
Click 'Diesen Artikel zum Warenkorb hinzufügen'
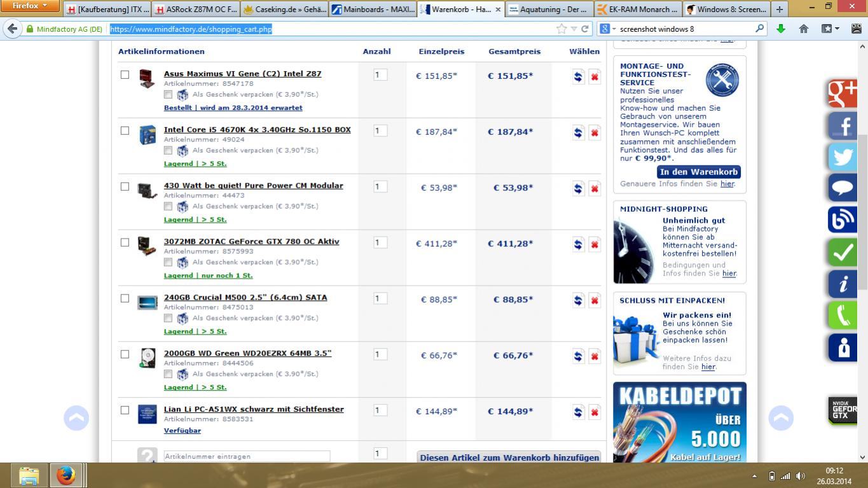pyautogui.click(x=509, y=457)
